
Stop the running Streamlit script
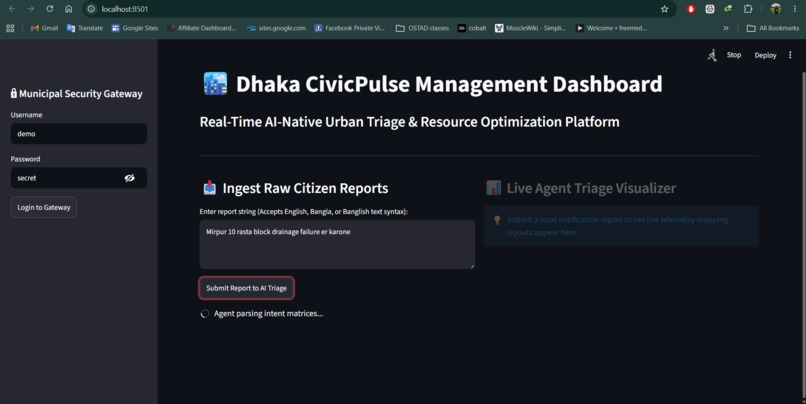[734, 55]
